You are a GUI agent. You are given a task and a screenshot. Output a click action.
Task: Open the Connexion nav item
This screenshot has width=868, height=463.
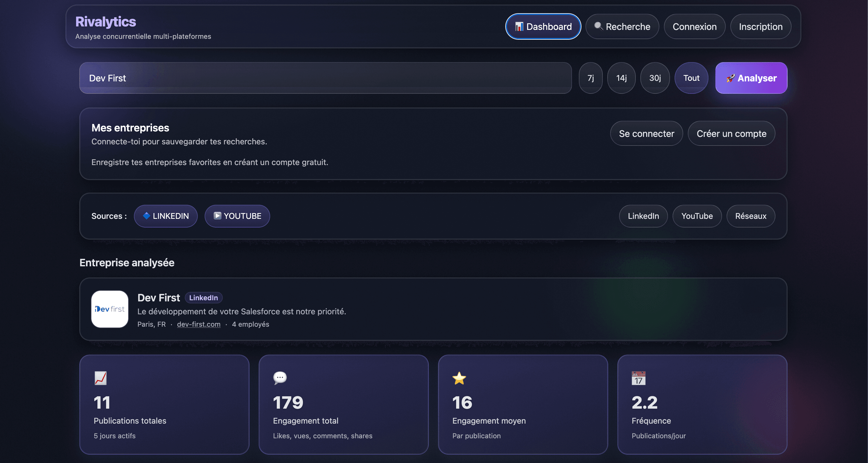click(694, 27)
